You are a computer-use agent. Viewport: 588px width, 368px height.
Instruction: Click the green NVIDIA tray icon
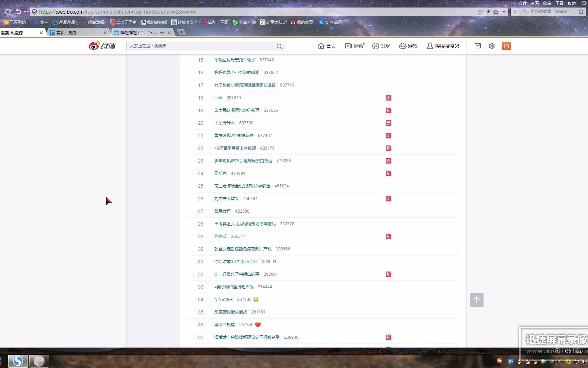pos(552,362)
